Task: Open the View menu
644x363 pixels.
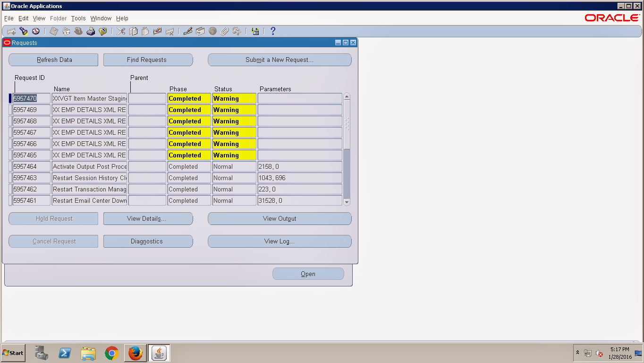Action: coord(39,18)
